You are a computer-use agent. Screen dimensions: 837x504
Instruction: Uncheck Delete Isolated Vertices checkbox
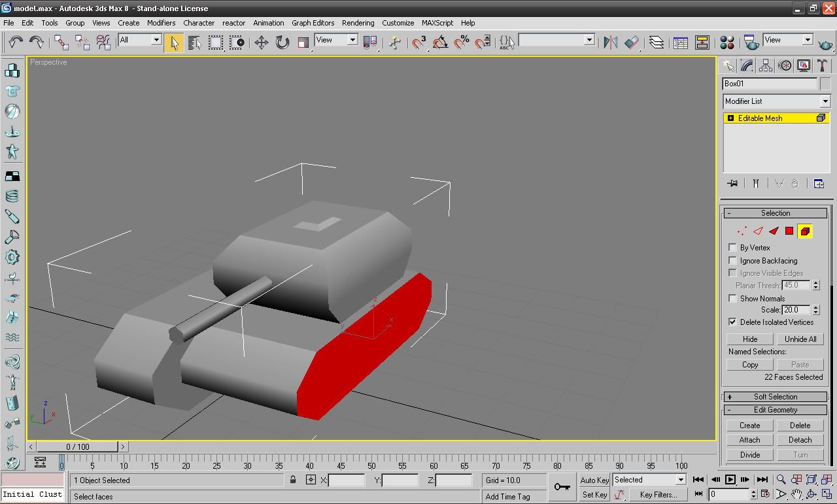pyautogui.click(x=732, y=322)
